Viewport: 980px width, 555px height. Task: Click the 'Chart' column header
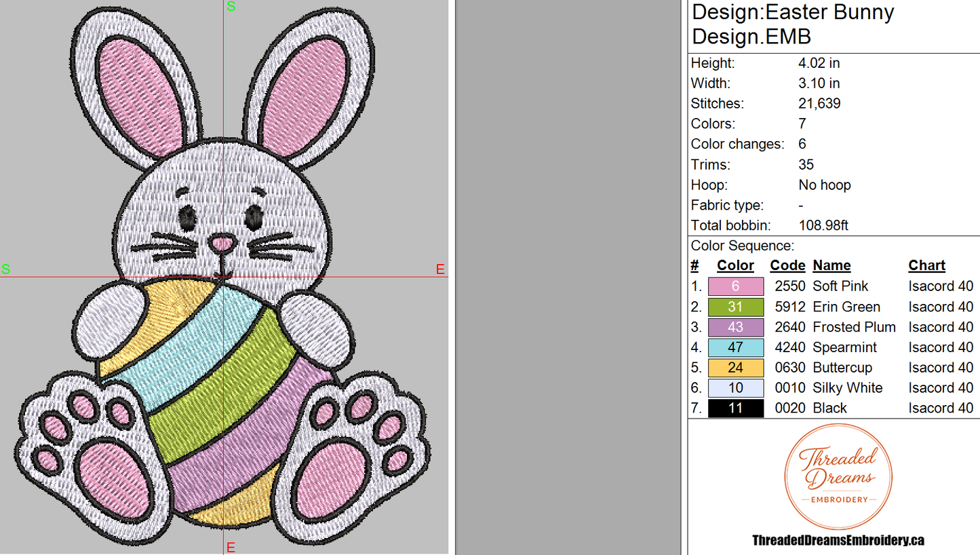(x=927, y=266)
